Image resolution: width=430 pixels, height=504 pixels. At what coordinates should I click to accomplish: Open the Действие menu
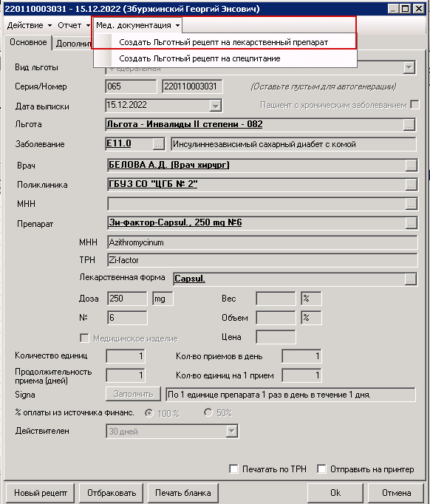[30, 25]
